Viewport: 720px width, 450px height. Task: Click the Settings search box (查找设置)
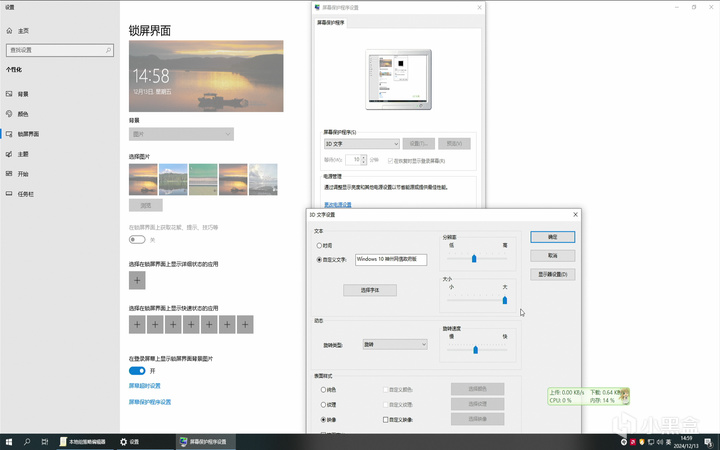60,50
